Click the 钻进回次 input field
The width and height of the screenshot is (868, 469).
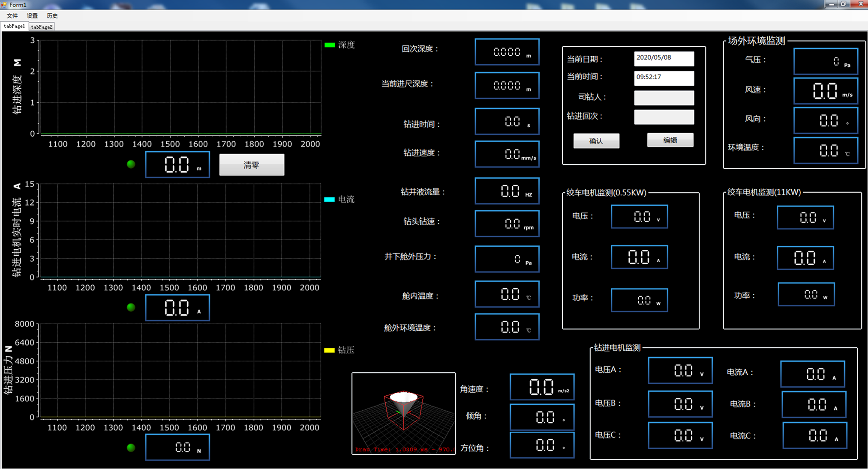[664, 117]
